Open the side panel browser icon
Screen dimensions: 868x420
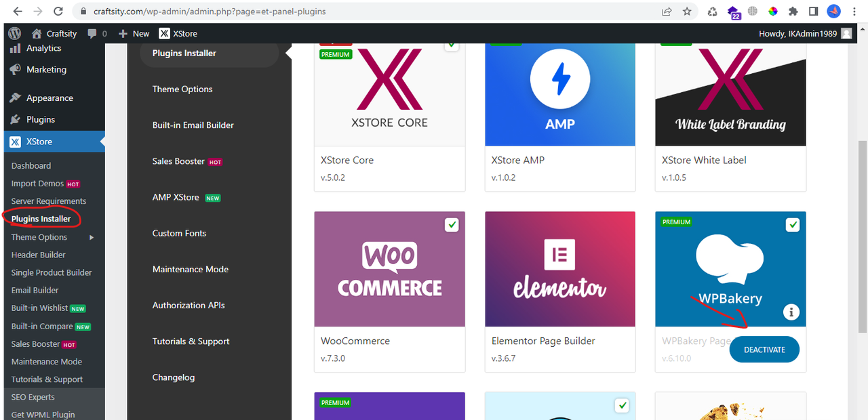click(813, 12)
